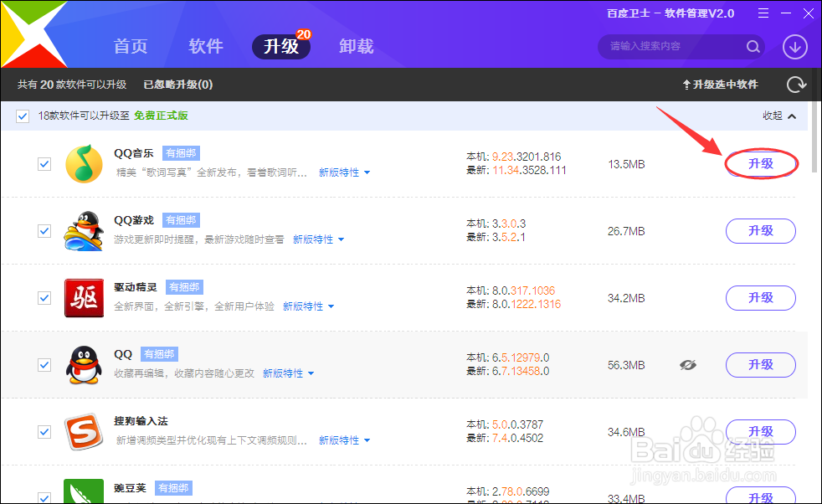
Task: Click the hamburger menu icon in titlebar
Action: [x=763, y=13]
